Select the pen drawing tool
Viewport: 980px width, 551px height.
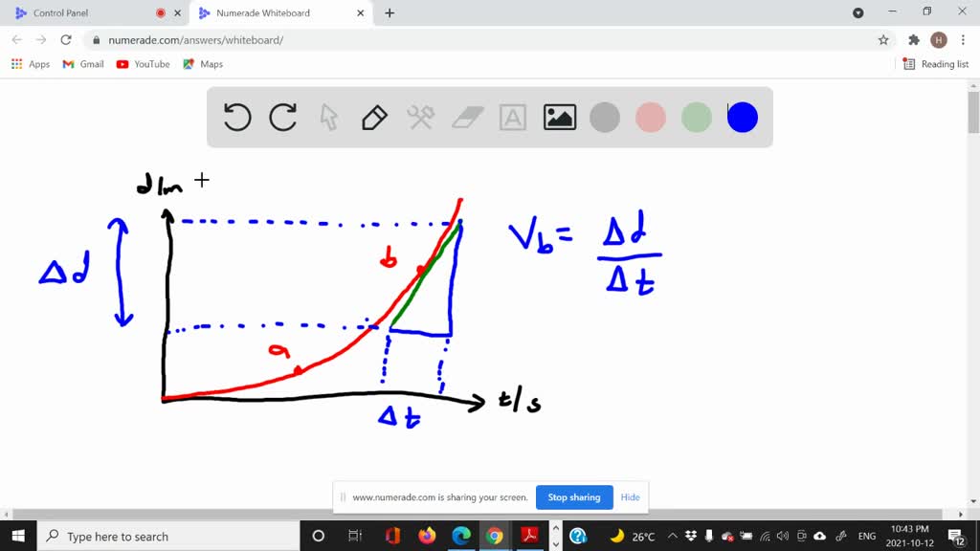coord(373,117)
